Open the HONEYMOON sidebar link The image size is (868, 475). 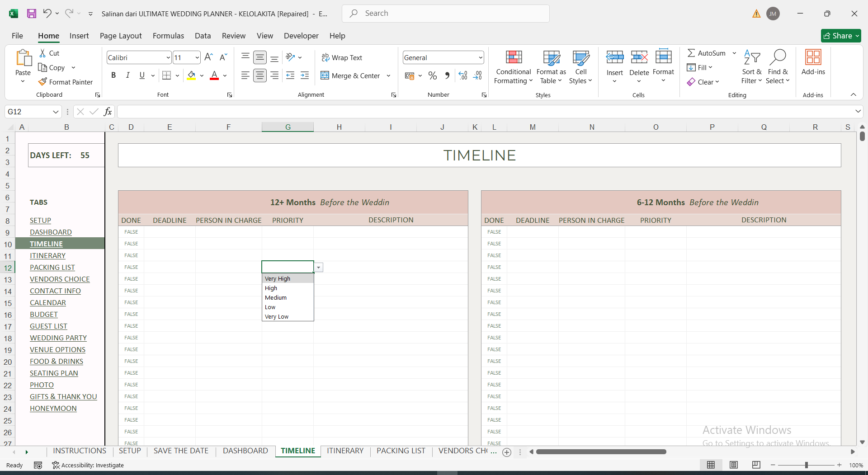53,408
